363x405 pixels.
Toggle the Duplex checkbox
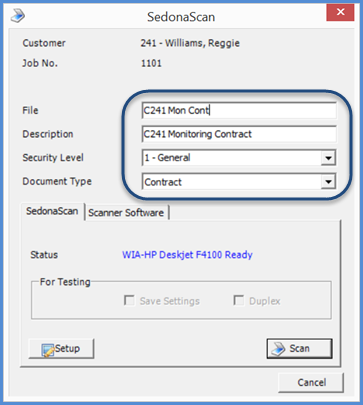239,300
